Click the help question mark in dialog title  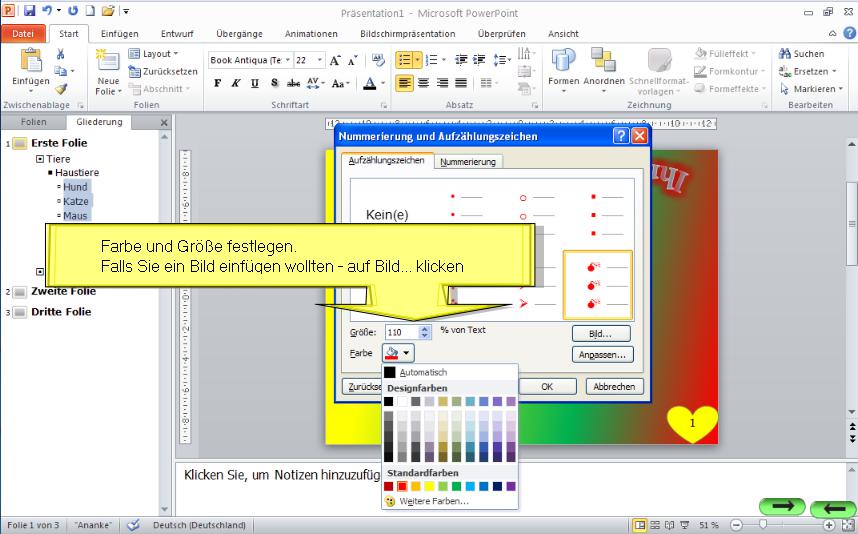[621, 136]
